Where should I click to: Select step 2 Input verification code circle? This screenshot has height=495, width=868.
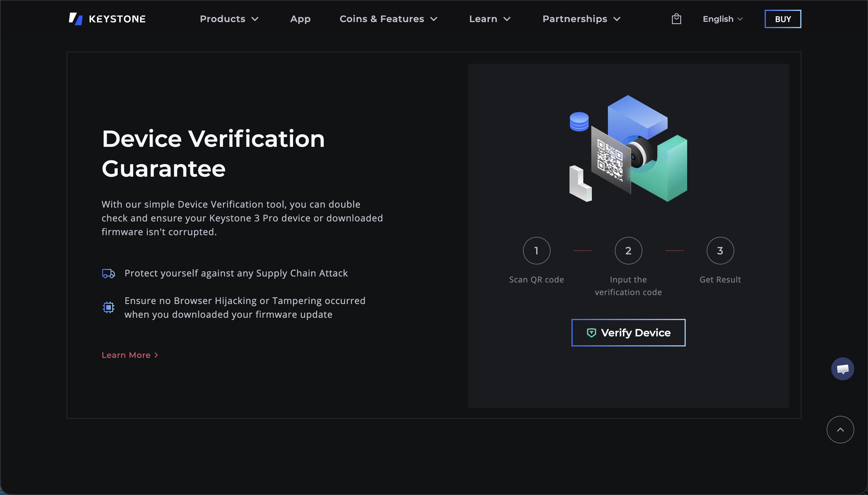[628, 251]
